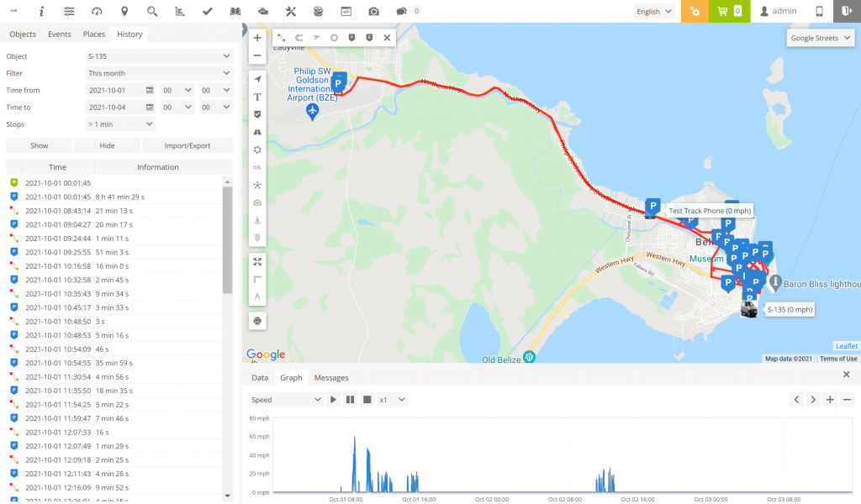Toggle events E marker in history toolbar
The width and height of the screenshot is (861, 504).
[x=370, y=38]
